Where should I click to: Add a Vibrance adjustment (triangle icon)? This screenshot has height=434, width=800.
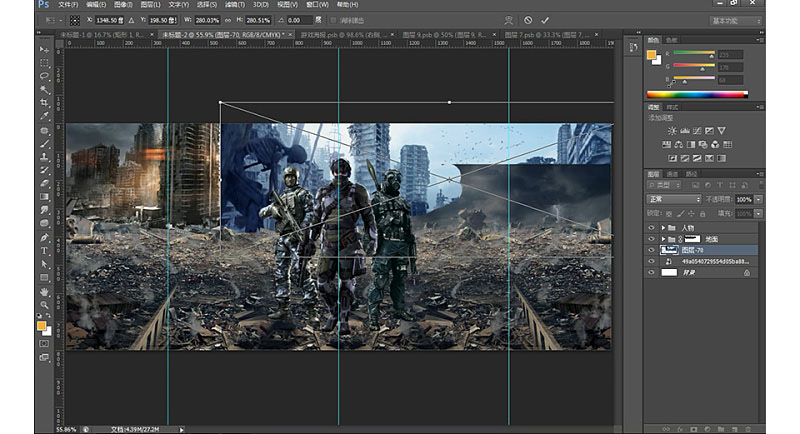(721, 131)
